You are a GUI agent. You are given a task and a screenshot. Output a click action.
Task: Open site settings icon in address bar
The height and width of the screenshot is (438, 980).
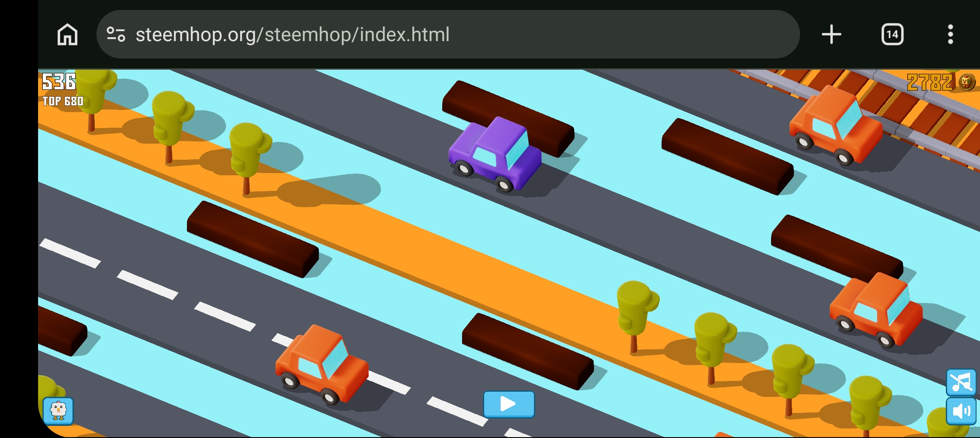point(116,35)
